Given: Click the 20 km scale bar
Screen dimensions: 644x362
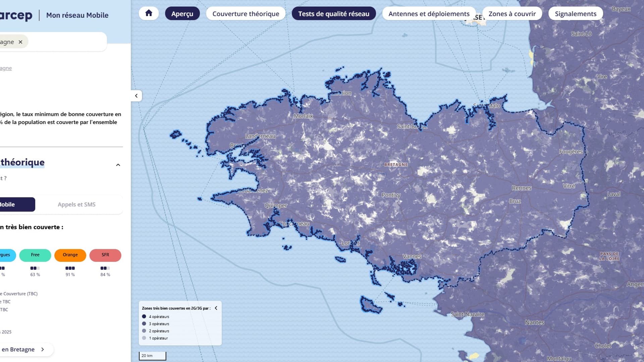Looking at the screenshot, I should point(153,356).
